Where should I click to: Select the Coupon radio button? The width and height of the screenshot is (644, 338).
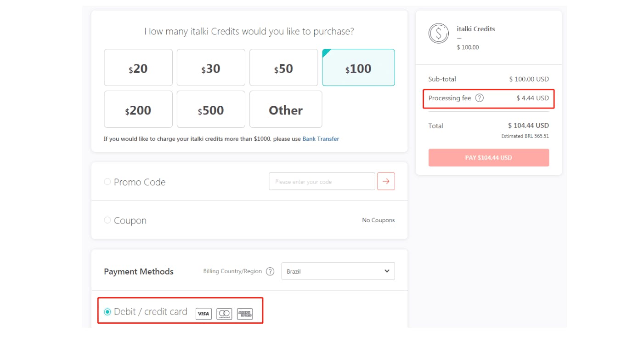point(107,220)
